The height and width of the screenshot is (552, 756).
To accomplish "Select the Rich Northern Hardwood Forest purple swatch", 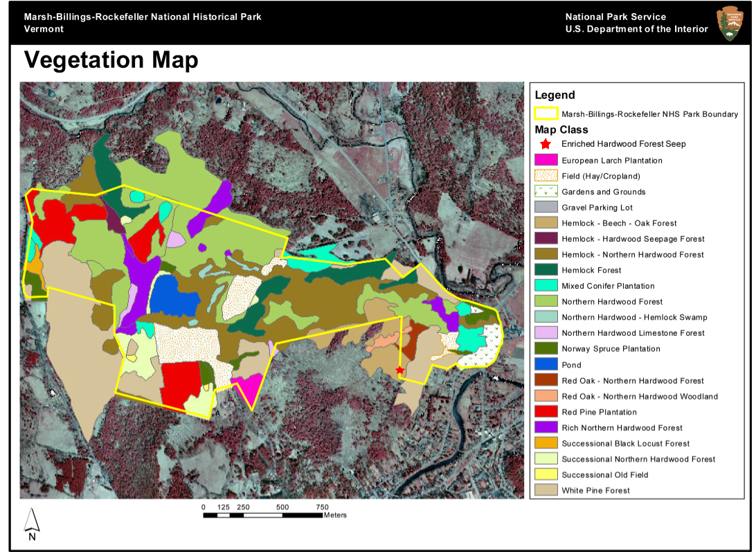I will point(546,427).
